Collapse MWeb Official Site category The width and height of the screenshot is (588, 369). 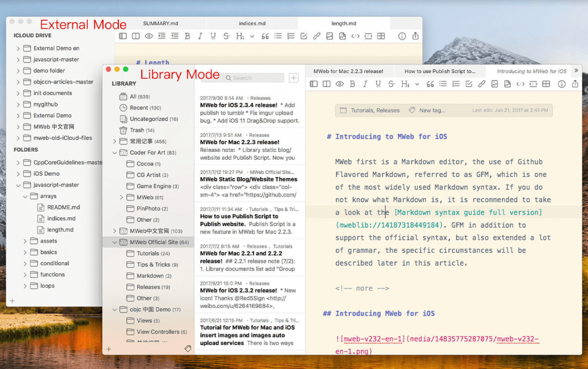click(x=115, y=243)
